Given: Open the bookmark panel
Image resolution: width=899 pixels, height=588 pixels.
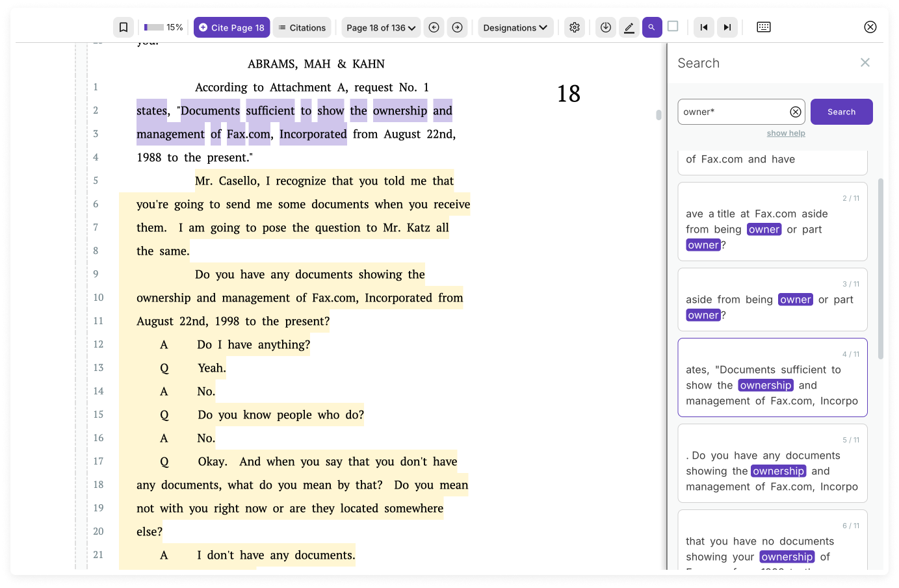Looking at the screenshot, I should (x=123, y=27).
